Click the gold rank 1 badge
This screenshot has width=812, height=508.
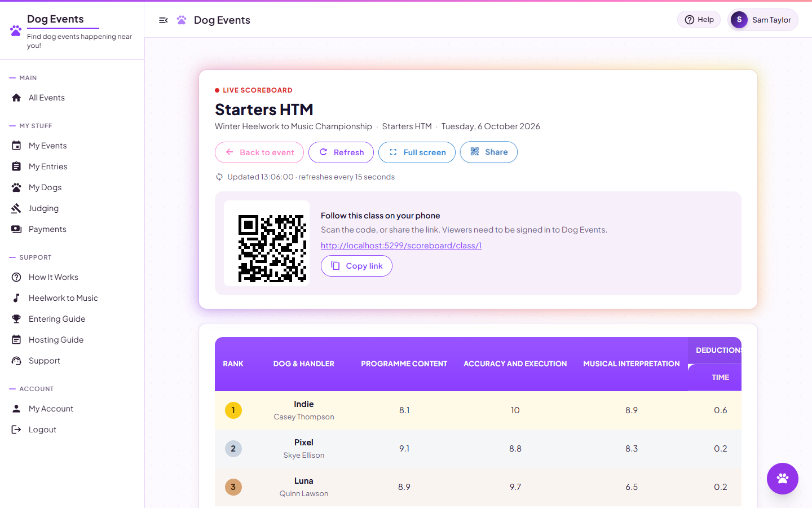pyautogui.click(x=233, y=410)
